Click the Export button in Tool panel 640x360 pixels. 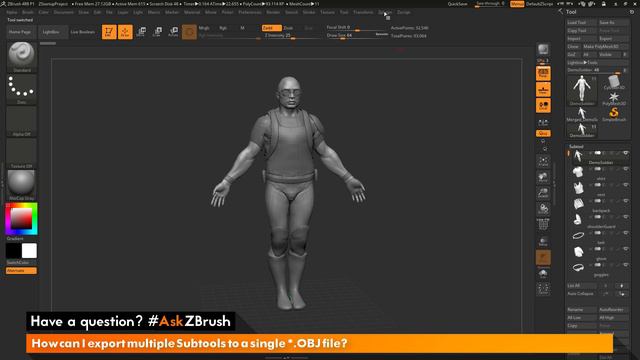(613, 38)
